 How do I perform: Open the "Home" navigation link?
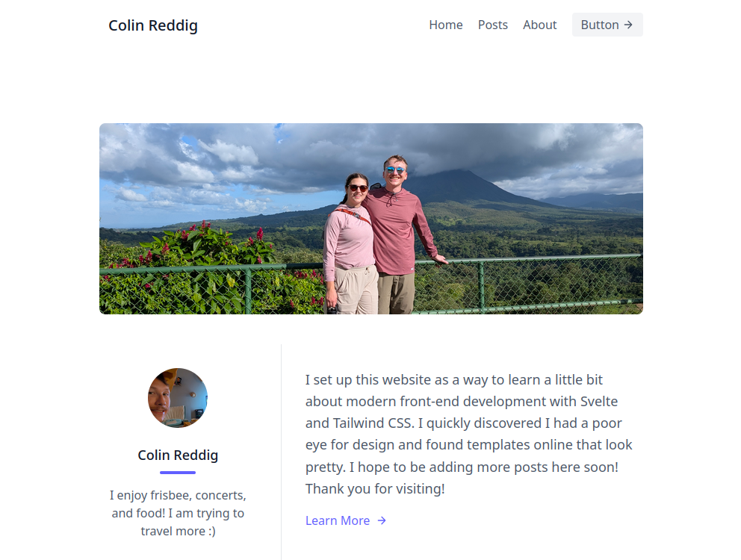pyautogui.click(x=446, y=25)
